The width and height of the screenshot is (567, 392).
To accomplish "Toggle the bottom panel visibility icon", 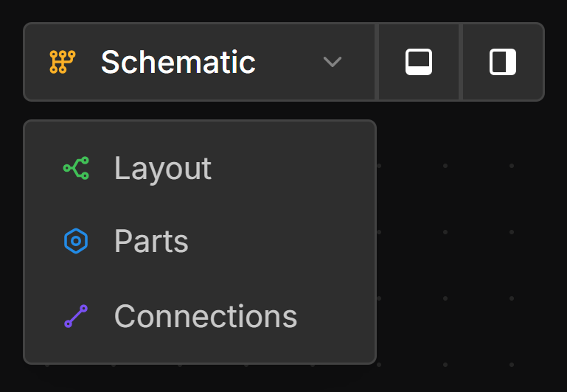I will 419,62.
